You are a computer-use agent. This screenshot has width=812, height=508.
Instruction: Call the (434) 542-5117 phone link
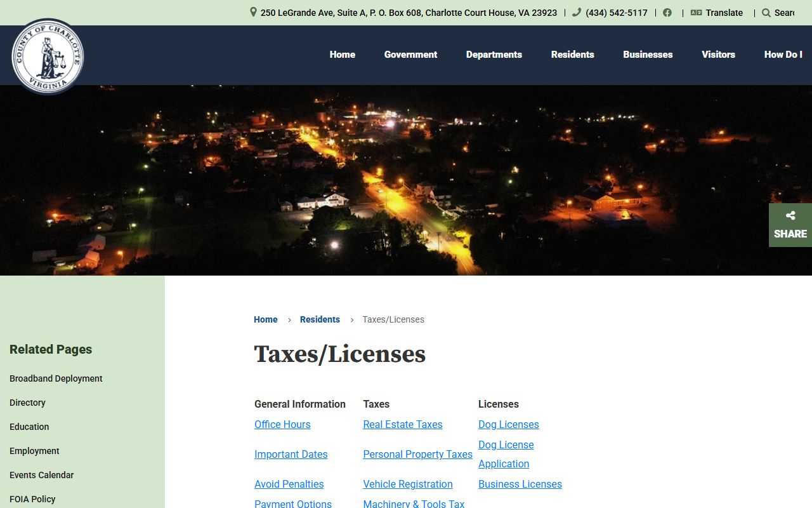(x=617, y=13)
